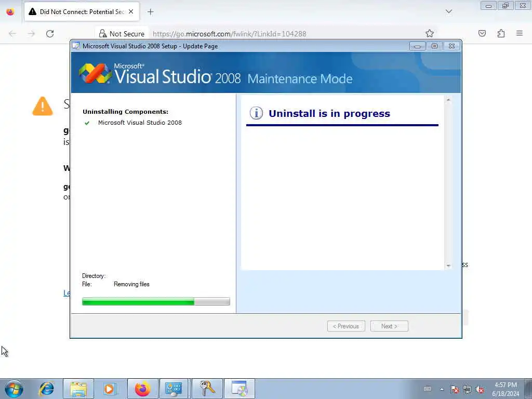Click the setup window title icon

click(76, 46)
